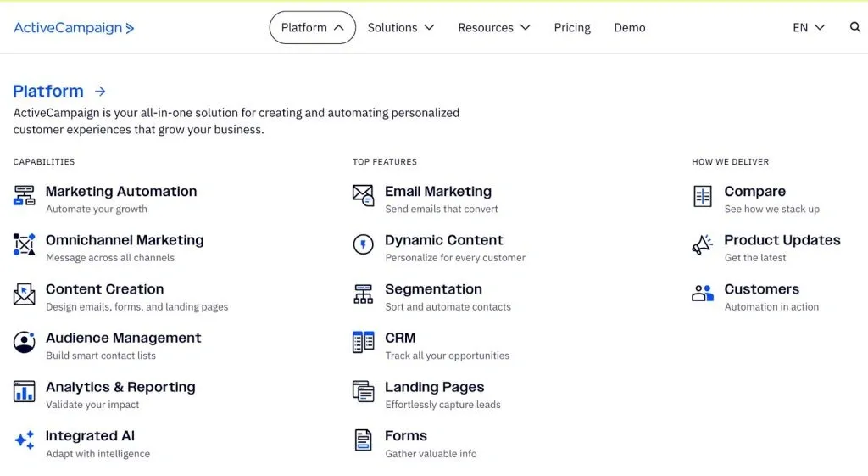Open Analytics & Reporting link
The height and width of the screenshot is (476, 868).
(x=120, y=387)
